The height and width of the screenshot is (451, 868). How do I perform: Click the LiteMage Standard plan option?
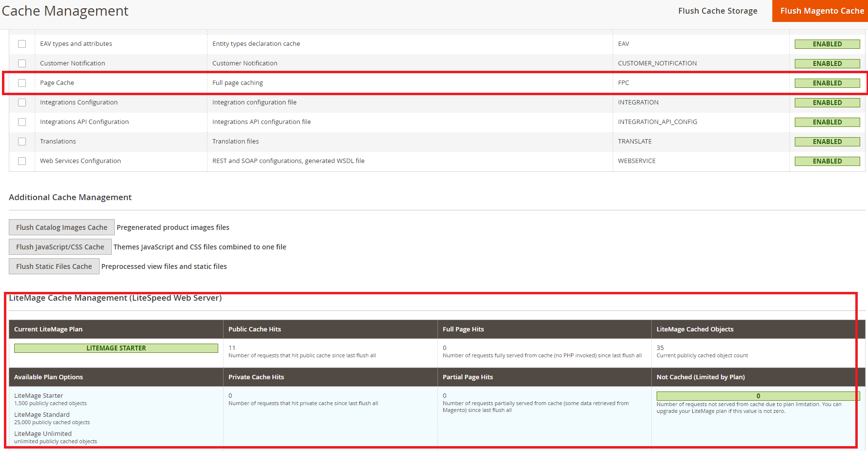coord(42,415)
